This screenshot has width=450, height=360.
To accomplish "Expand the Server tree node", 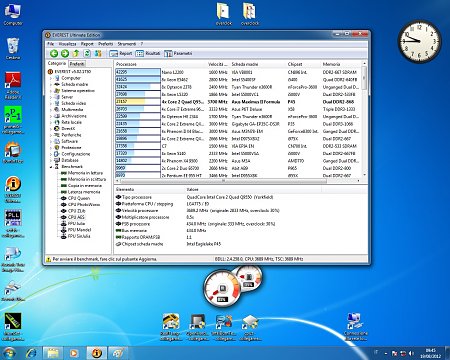I will click(x=51, y=97).
